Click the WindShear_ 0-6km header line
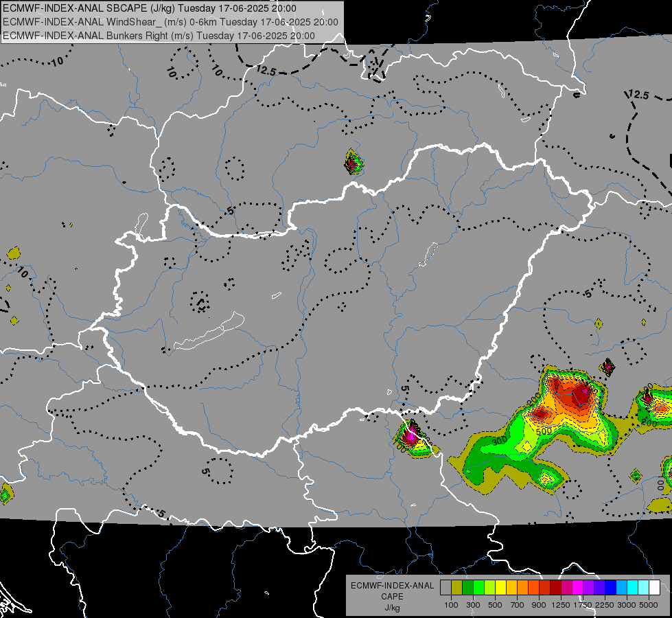The width and height of the screenshot is (672, 618). click(170, 22)
